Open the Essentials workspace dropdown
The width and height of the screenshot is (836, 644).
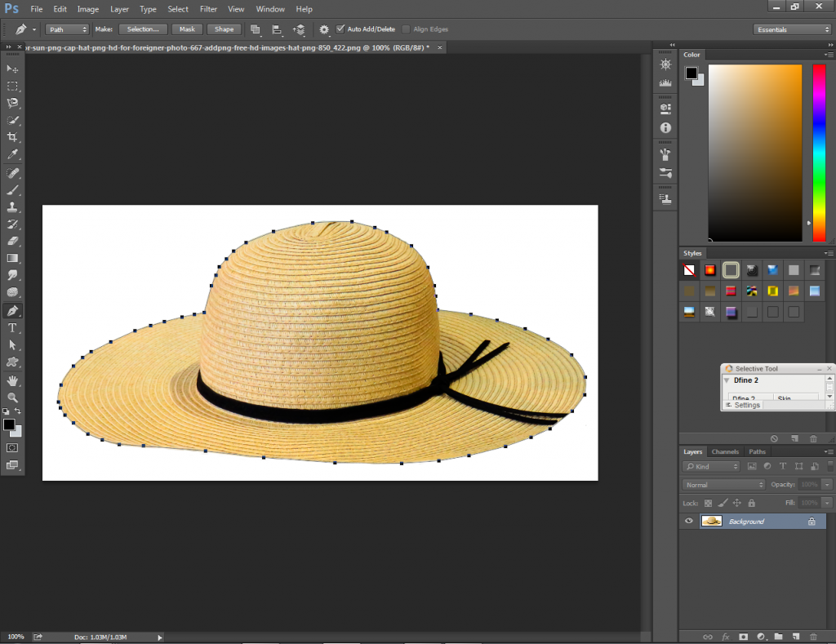coord(792,29)
